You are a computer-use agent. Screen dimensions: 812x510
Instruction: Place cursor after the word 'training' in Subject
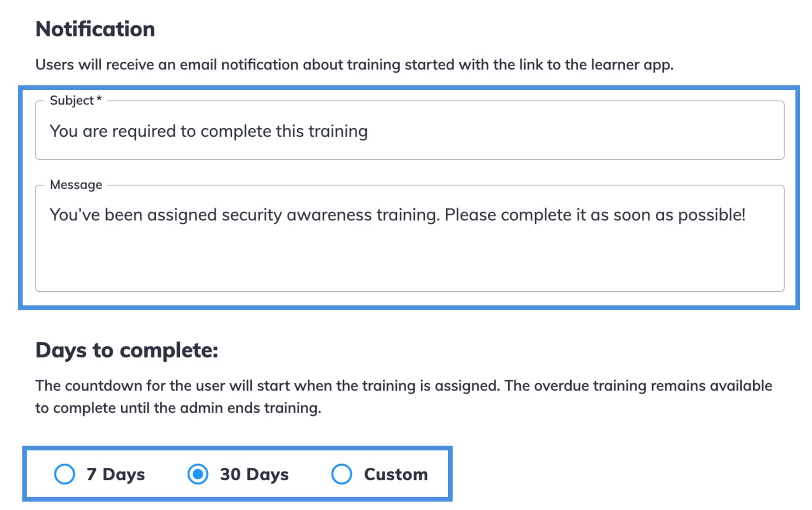pyautogui.click(x=369, y=131)
